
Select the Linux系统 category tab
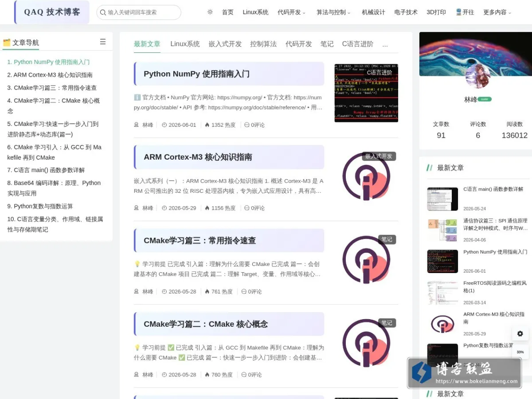coord(185,44)
